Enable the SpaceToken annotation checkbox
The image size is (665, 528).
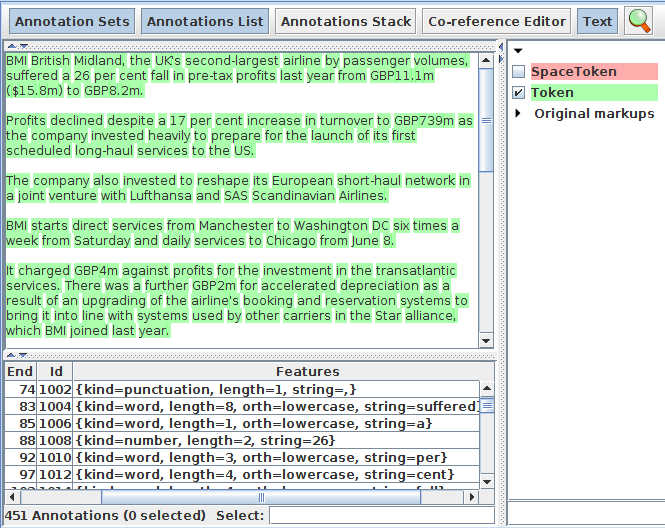[518, 72]
